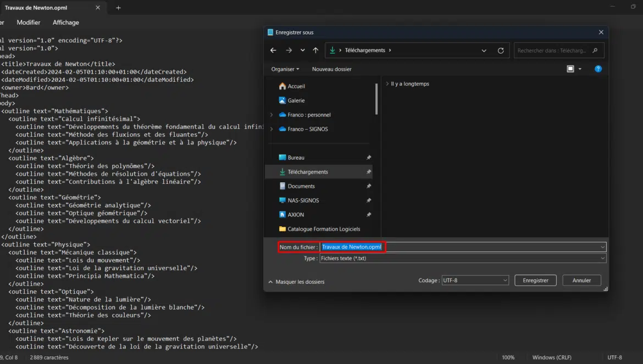Select Galerie in the navigation pane
This screenshot has height=364, width=643.
pyautogui.click(x=296, y=100)
